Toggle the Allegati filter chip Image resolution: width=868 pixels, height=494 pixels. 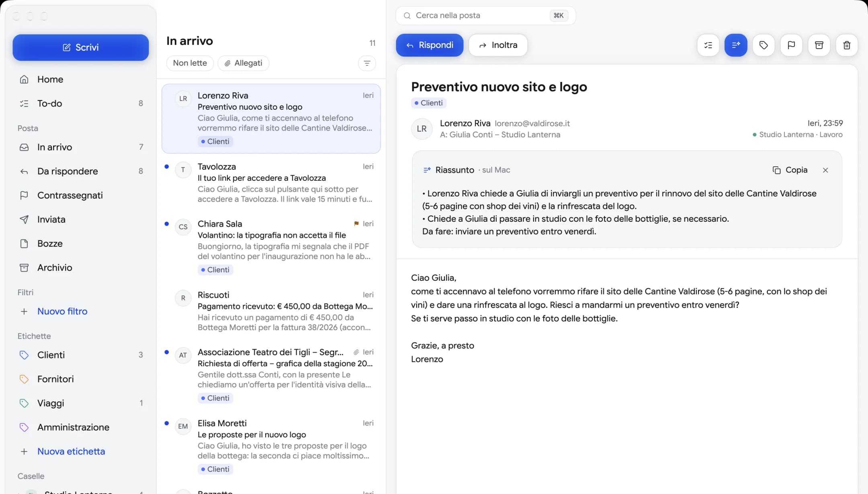(243, 63)
